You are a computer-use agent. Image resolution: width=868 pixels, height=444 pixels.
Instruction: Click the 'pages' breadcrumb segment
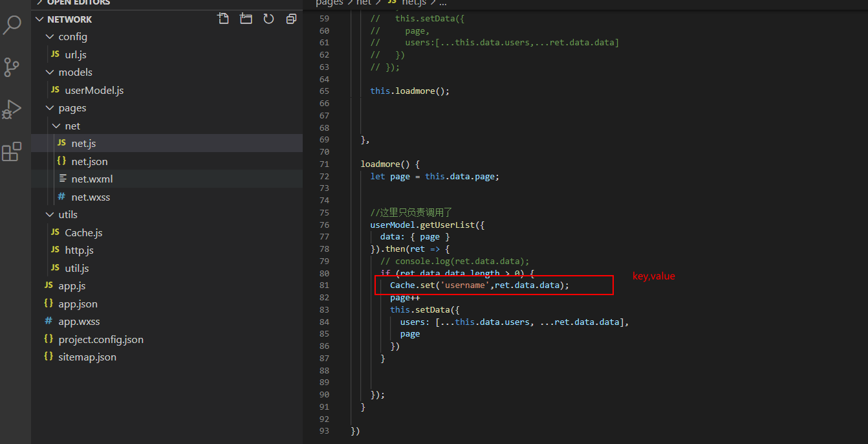[x=329, y=3]
